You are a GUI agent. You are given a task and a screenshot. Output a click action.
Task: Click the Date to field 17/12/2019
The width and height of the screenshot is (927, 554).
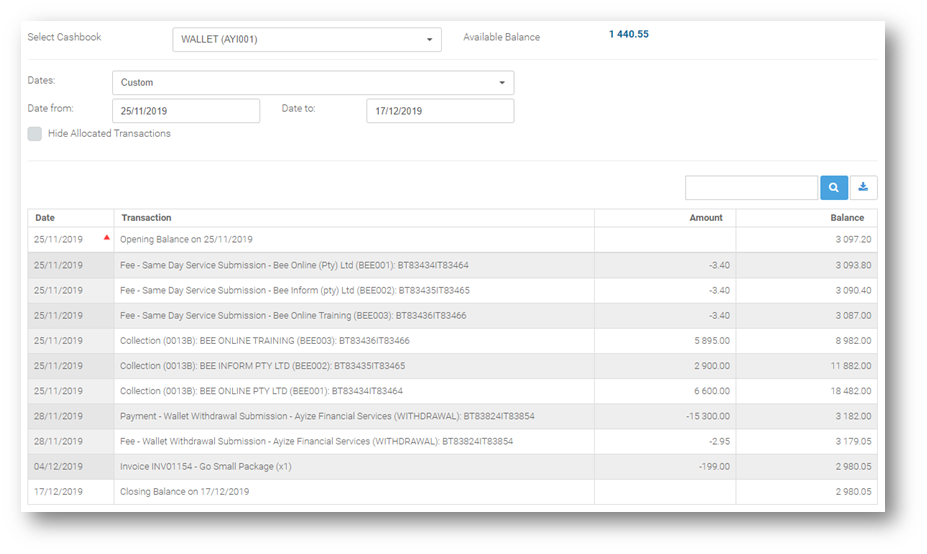click(x=440, y=111)
